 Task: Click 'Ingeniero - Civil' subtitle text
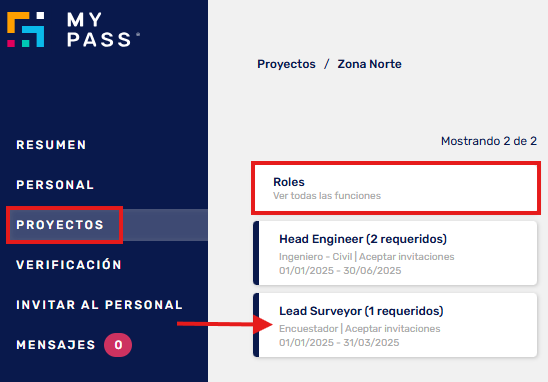click(316, 257)
